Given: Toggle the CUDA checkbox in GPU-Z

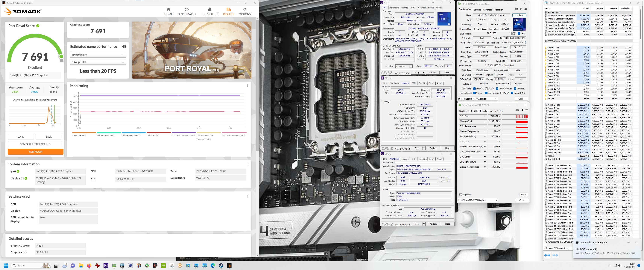Looking at the screenshot, I should click(x=486, y=89).
